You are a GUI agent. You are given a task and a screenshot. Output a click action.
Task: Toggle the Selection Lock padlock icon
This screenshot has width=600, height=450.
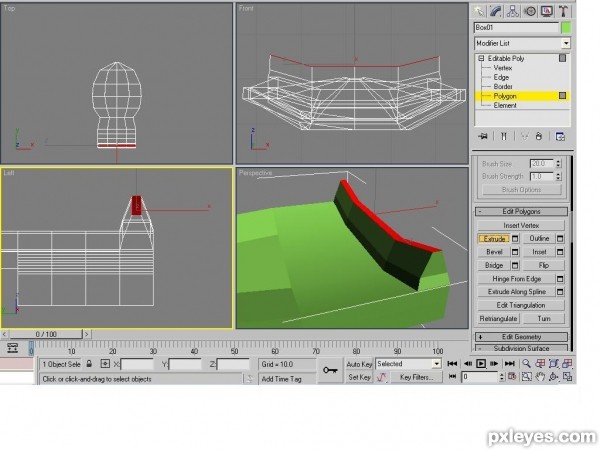[89, 364]
